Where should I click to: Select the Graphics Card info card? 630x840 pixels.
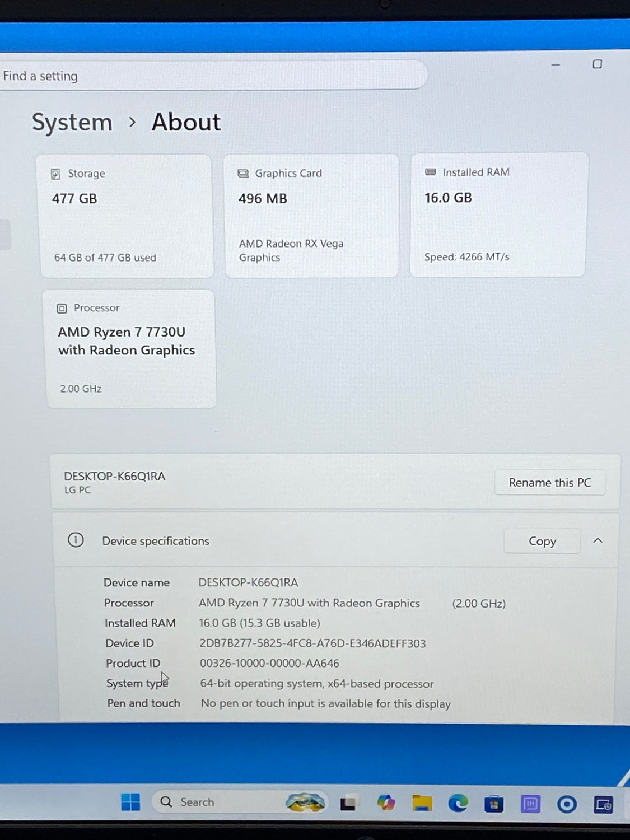311,216
